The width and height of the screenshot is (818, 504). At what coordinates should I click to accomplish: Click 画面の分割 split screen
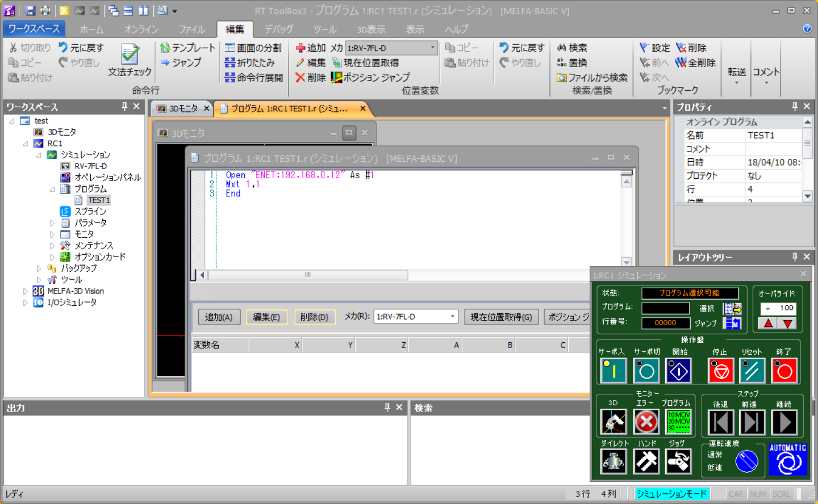coord(253,48)
